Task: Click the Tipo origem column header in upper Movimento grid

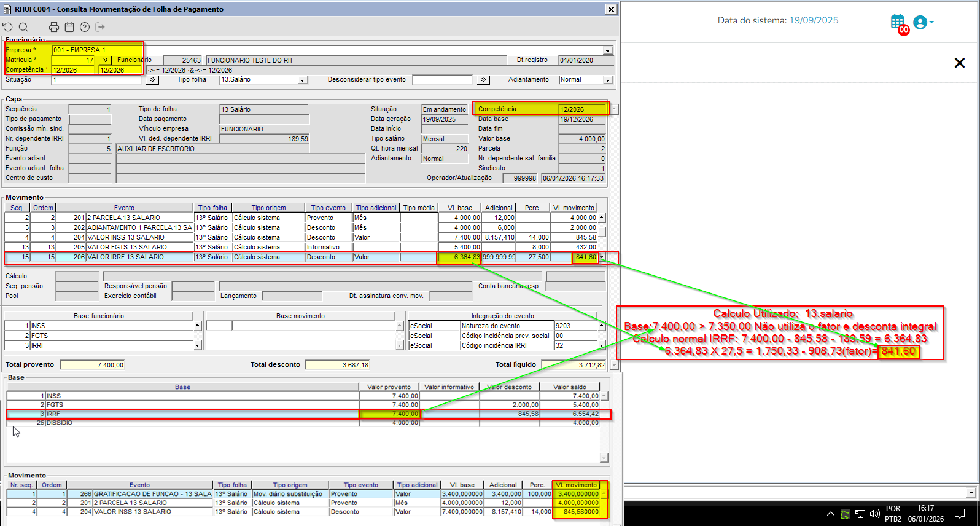Action: pos(268,208)
